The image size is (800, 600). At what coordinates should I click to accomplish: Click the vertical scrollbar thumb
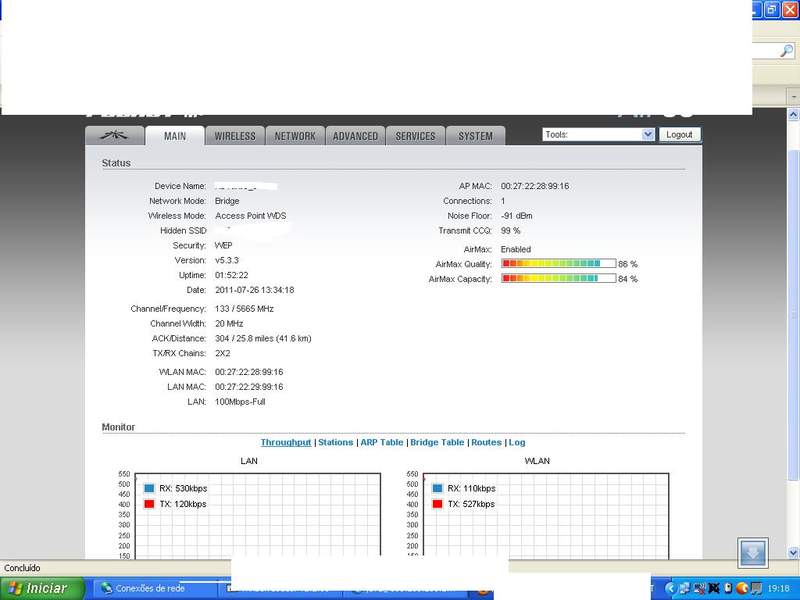[x=793, y=315]
